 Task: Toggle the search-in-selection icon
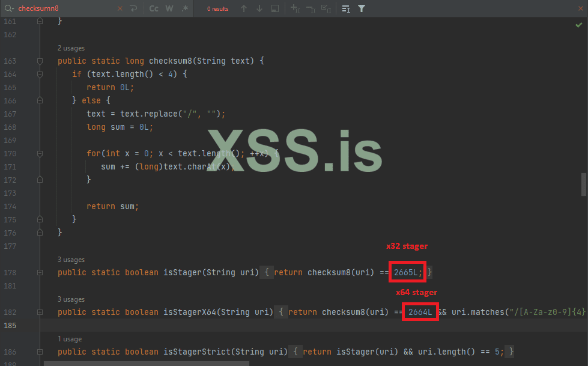pyautogui.click(x=346, y=8)
